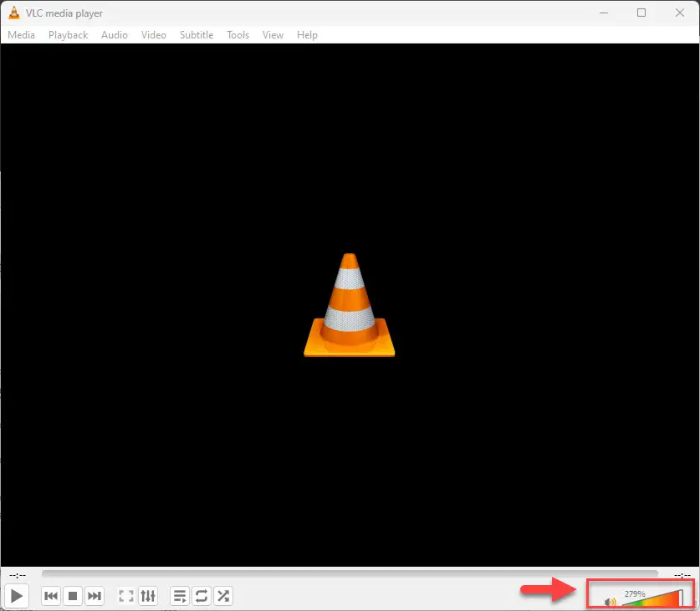Open the Tools menu
700x611 pixels.
tap(238, 35)
